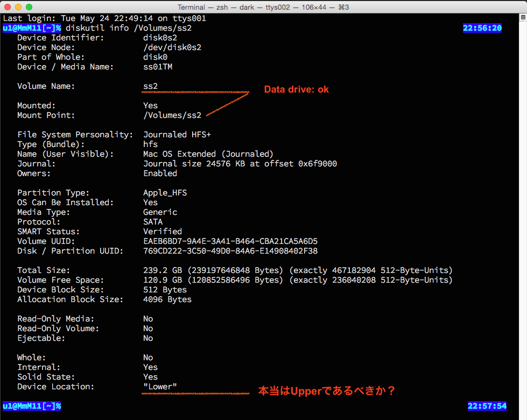Click the Partition Type value 'Apple_HFS'

[165, 193]
